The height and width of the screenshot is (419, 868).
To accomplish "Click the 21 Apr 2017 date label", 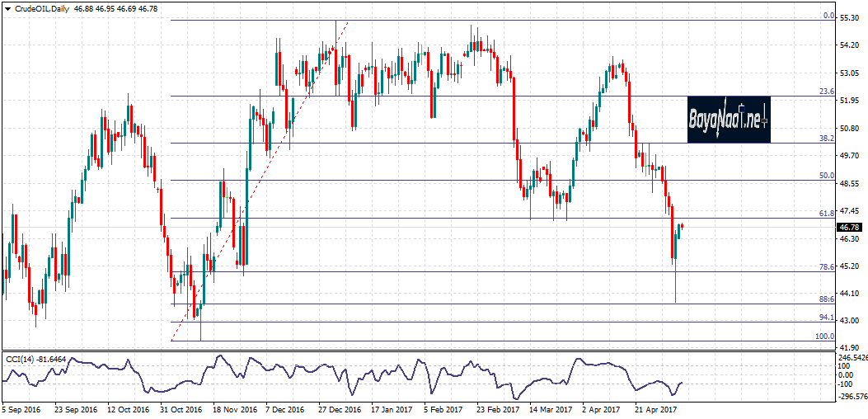I will [x=656, y=408].
